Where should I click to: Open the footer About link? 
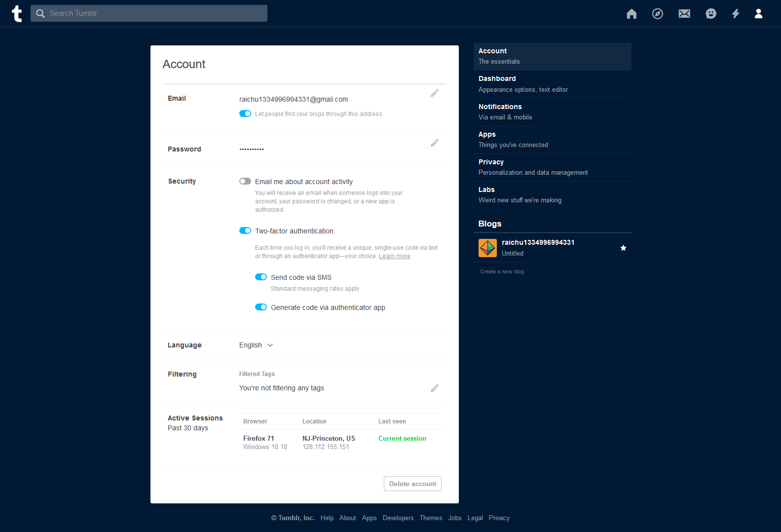click(x=348, y=518)
